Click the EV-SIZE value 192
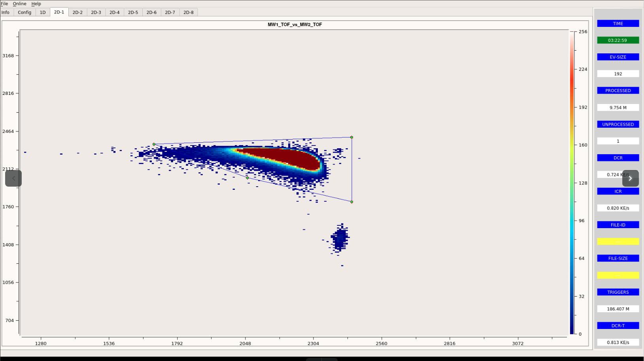 pos(618,74)
